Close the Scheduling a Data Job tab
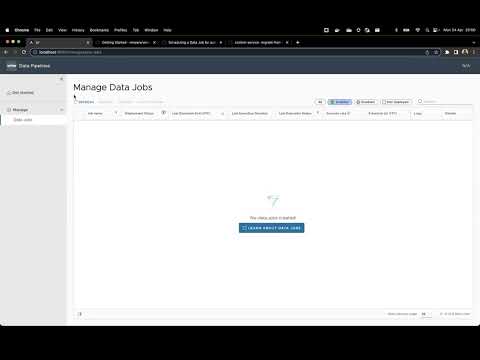The image size is (480, 360). click(x=221, y=43)
